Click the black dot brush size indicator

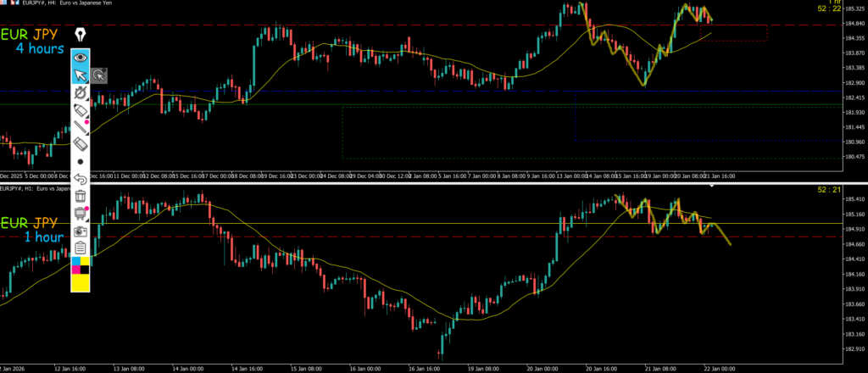(81, 161)
